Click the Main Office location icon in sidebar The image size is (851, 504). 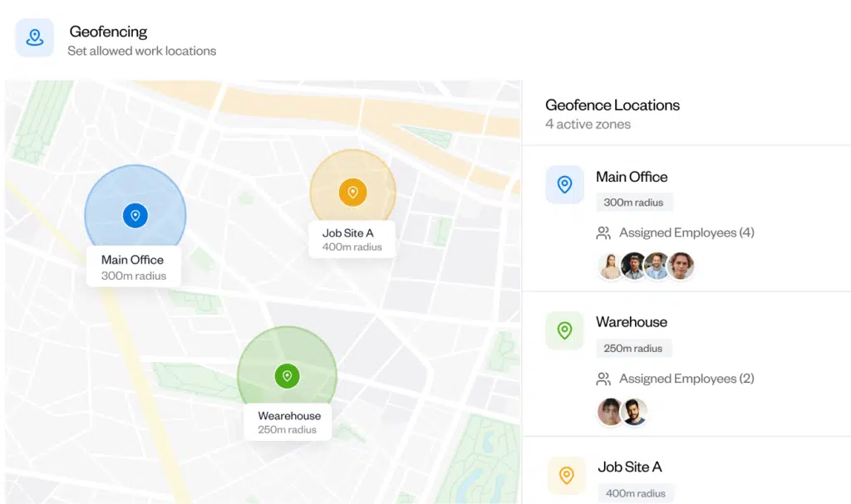565,184
